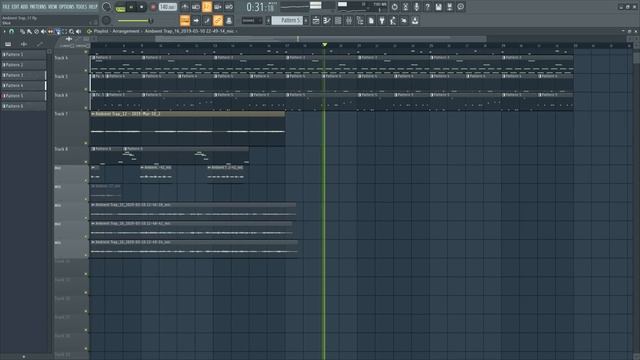Screen dimensions: 640x360
Task: Open the plugin picker icon
Action: [382, 20]
